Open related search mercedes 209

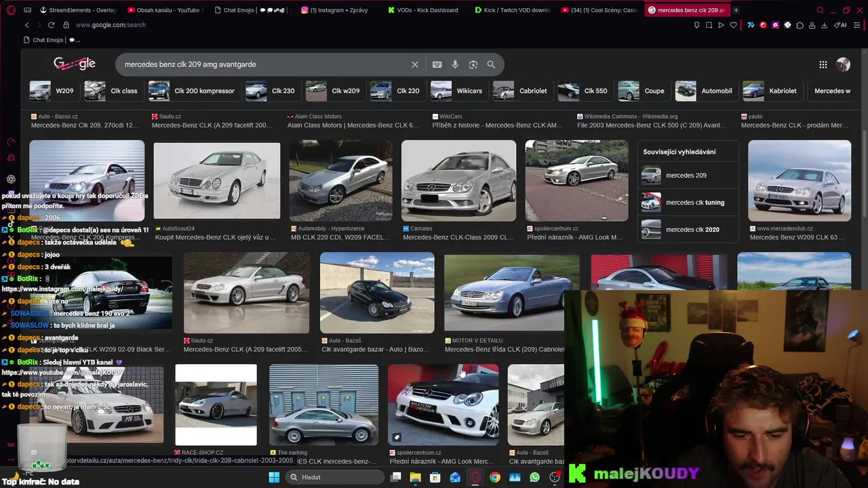pos(688,176)
